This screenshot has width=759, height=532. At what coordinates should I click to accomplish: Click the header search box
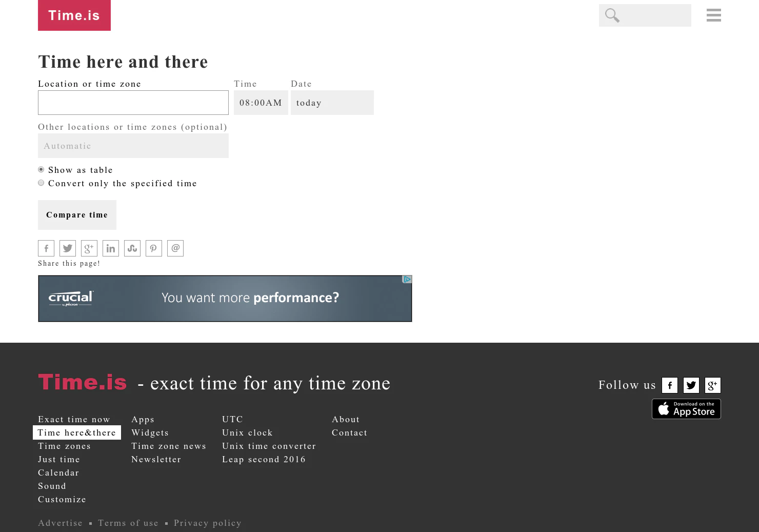[645, 15]
